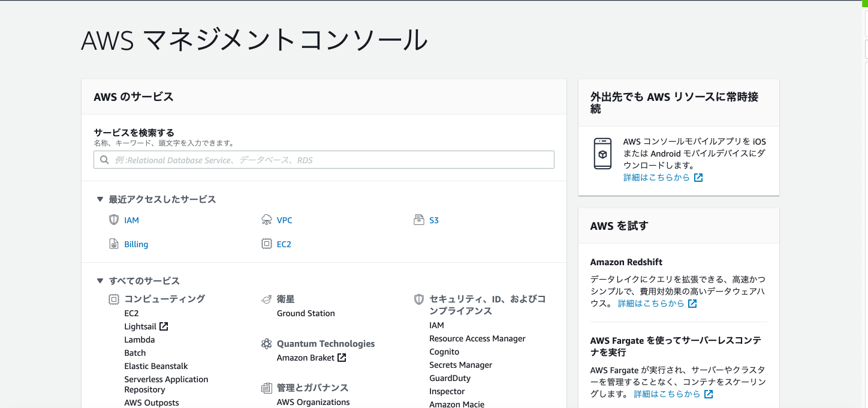Open Resource Access Manager
Viewport: 868px width, 408px height.
(477, 338)
